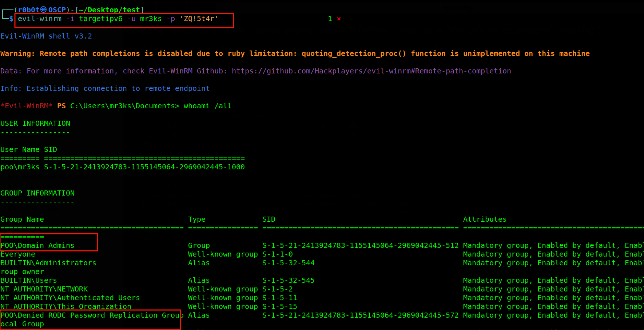Click the S-1-5-11 SID value
The image size is (644, 330).
[280, 298]
